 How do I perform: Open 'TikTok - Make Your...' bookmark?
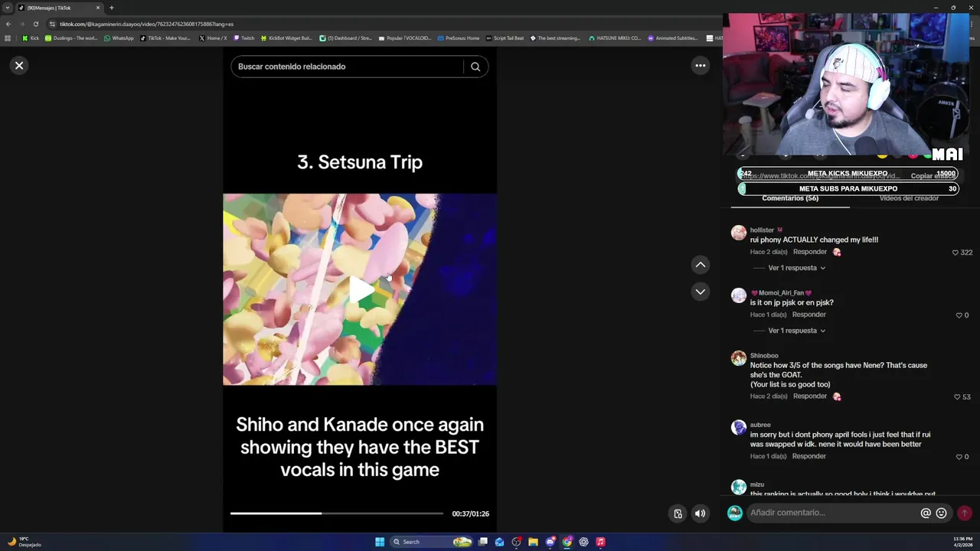click(x=165, y=37)
